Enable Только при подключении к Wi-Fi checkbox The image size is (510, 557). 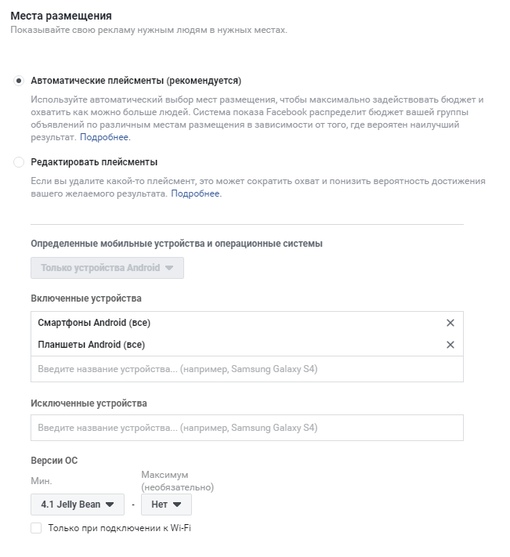coord(36,528)
